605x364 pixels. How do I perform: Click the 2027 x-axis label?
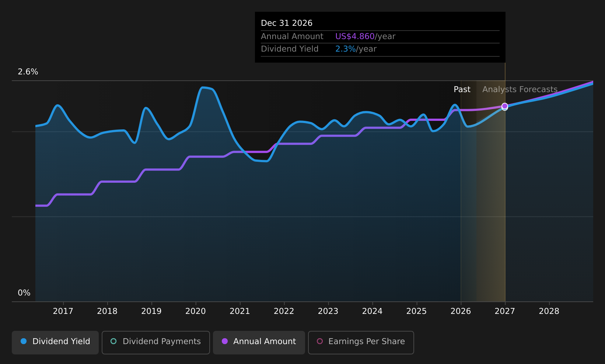(505, 311)
